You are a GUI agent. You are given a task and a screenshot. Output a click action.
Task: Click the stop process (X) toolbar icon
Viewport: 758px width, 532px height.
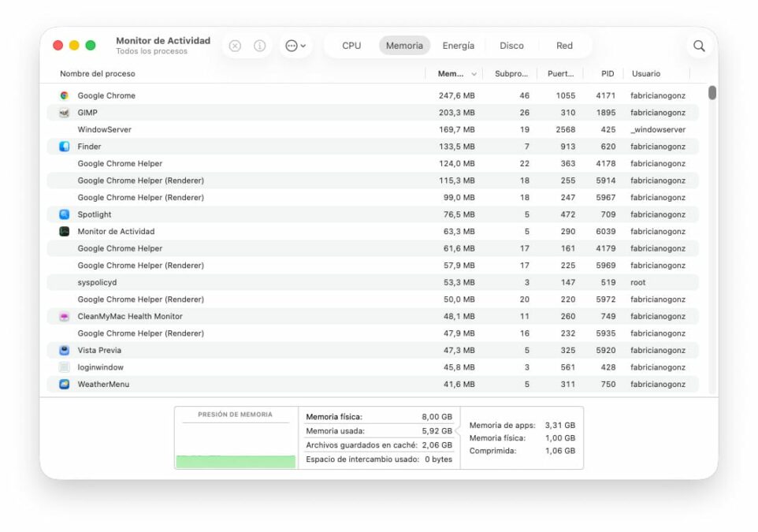tap(235, 46)
